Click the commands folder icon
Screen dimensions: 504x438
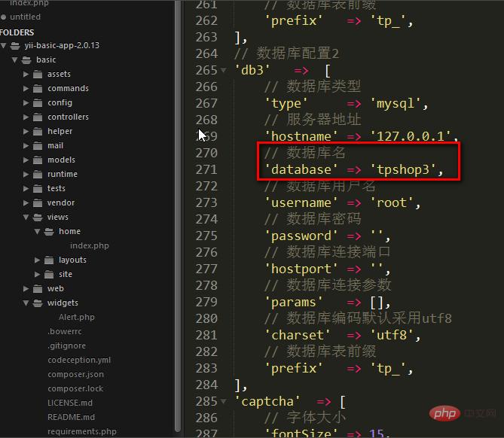pos(38,88)
